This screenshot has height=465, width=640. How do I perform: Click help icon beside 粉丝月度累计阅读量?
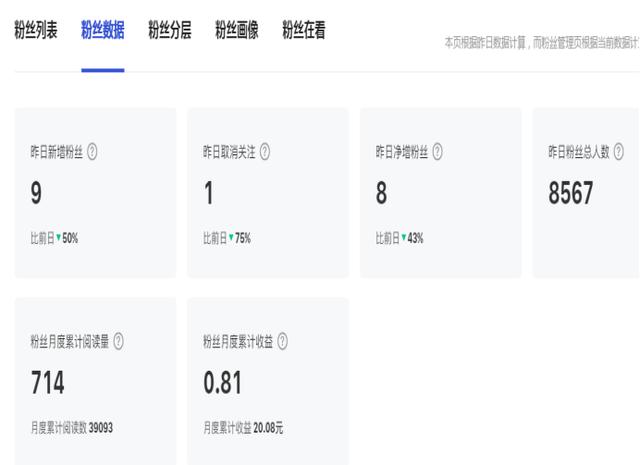click(119, 341)
